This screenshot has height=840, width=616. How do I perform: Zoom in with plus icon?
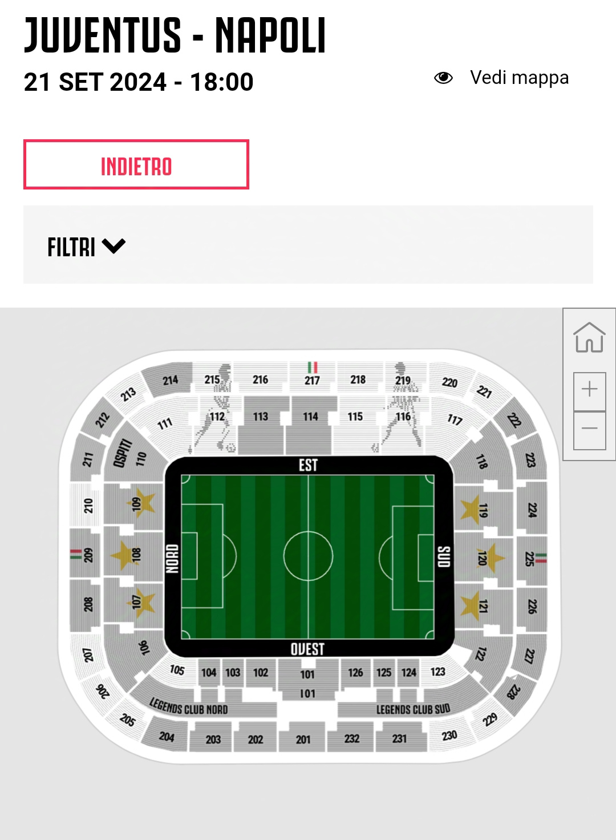tap(590, 391)
